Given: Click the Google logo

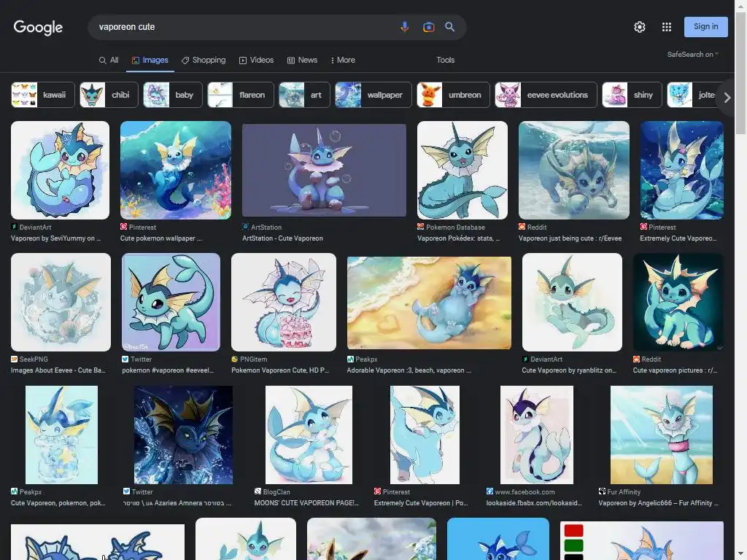Looking at the screenshot, I should tap(38, 27).
